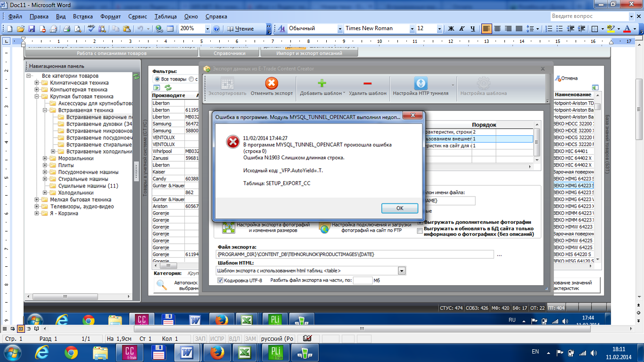
Task: Open Print Preview from Word's toolbar
Action: pyautogui.click(x=78, y=29)
